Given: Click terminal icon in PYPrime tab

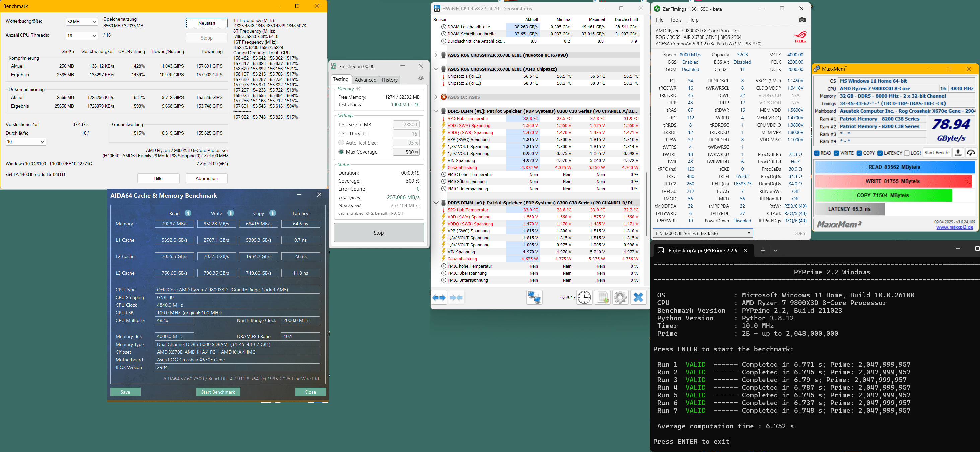Looking at the screenshot, I should (661, 250).
